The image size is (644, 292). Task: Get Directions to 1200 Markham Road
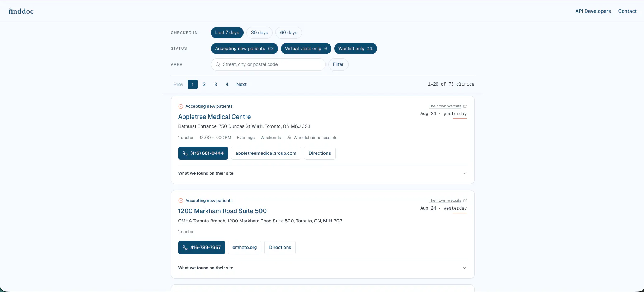click(x=280, y=248)
